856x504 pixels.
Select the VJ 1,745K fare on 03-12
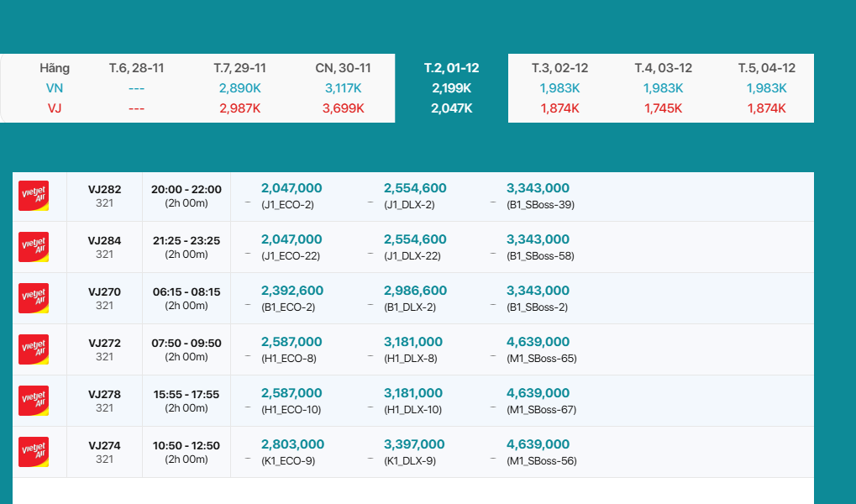[x=663, y=108]
